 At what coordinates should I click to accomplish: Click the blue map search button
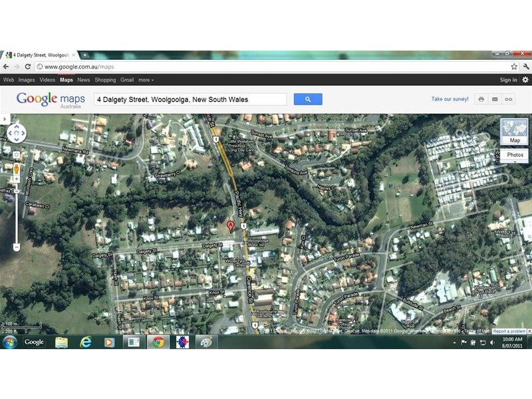pyautogui.click(x=308, y=99)
